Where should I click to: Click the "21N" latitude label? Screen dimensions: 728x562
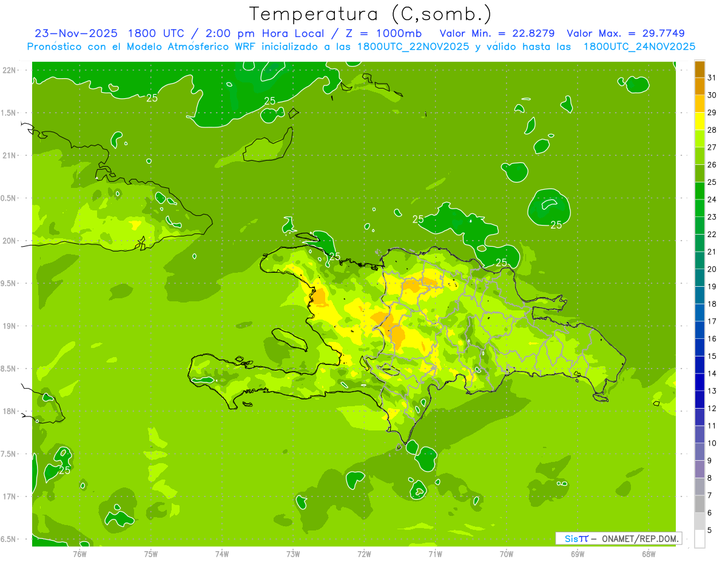tap(10, 156)
